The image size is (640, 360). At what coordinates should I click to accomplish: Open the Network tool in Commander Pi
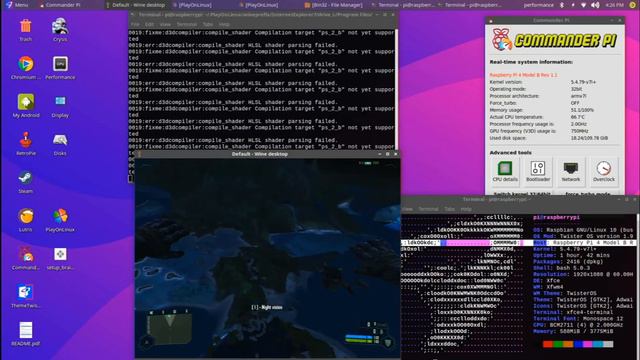click(x=571, y=171)
